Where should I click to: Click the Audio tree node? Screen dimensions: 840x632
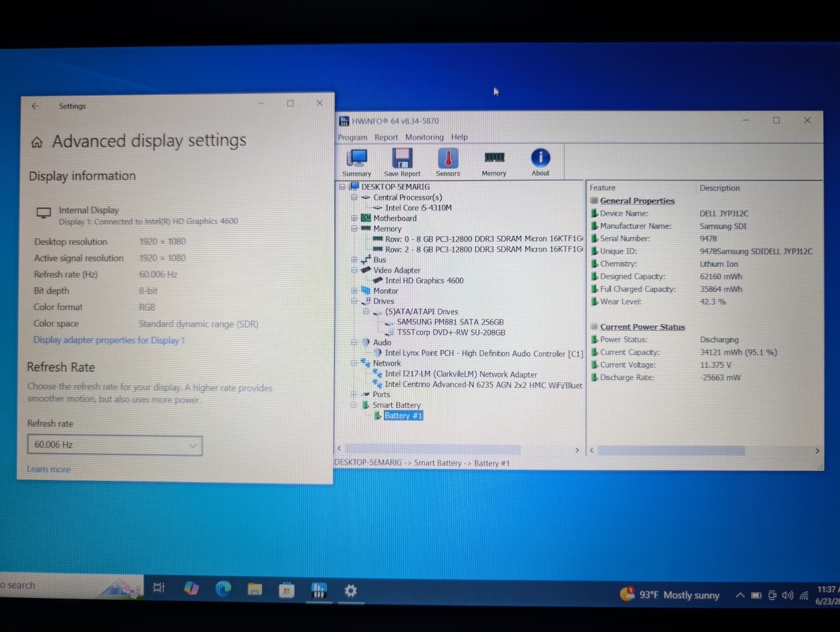point(382,343)
